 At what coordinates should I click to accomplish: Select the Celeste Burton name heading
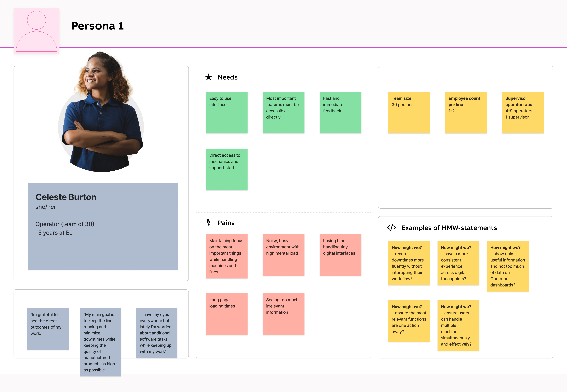tap(66, 197)
